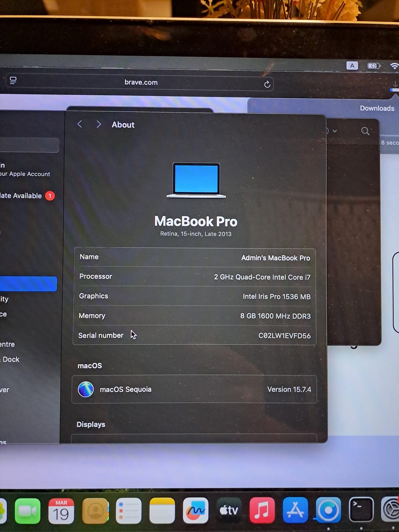The height and width of the screenshot is (532, 399).
Task: Go back using the left chevron beside About
Action: [80, 124]
